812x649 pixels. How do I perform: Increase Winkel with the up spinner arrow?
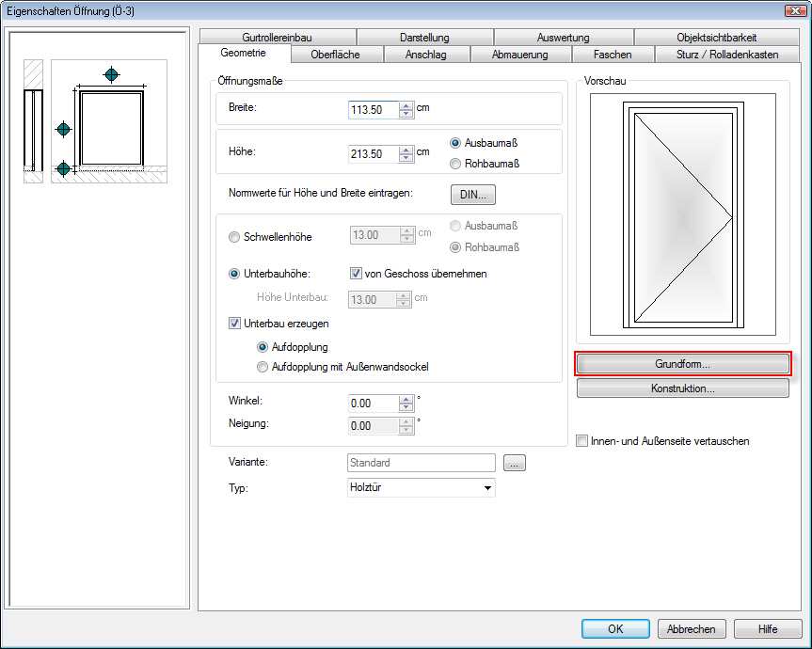coord(406,399)
